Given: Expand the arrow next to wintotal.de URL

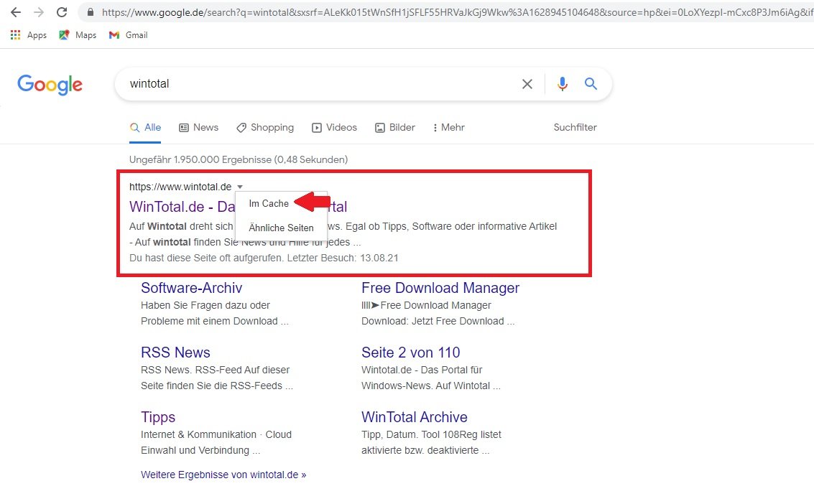Looking at the screenshot, I should point(239,187).
